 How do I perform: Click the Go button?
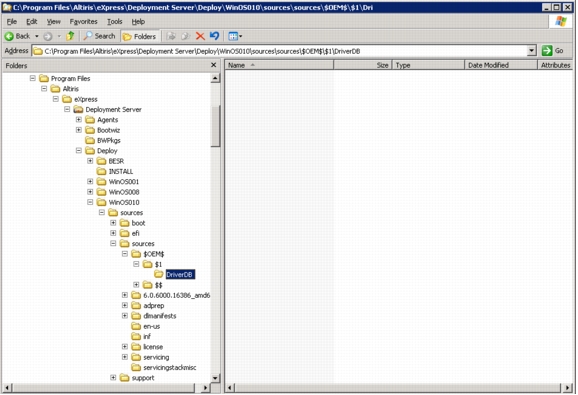(x=553, y=51)
